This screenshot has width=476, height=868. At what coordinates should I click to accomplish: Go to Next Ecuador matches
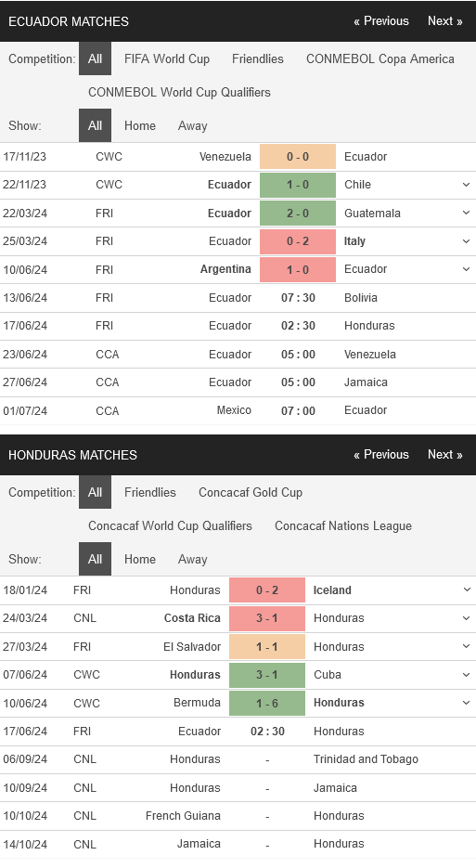445,21
